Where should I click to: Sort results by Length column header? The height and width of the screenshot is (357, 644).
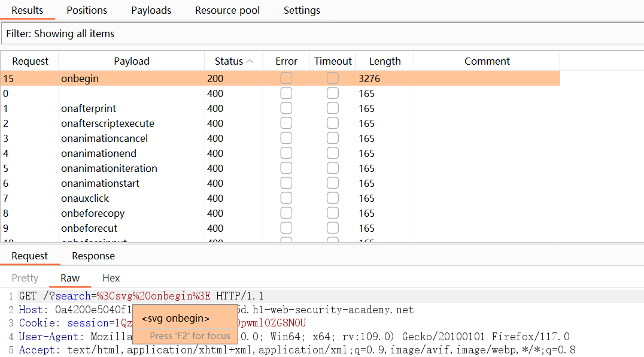click(x=384, y=61)
